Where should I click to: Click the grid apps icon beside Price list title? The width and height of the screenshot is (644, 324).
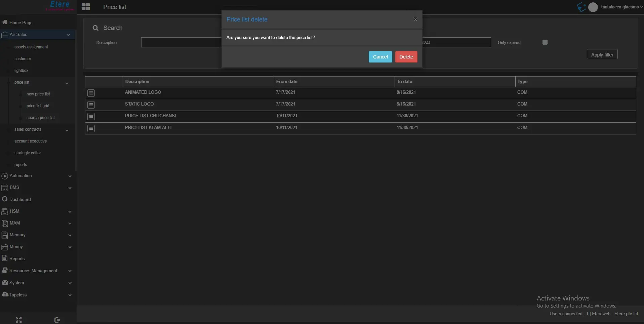click(x=86, y=7)
